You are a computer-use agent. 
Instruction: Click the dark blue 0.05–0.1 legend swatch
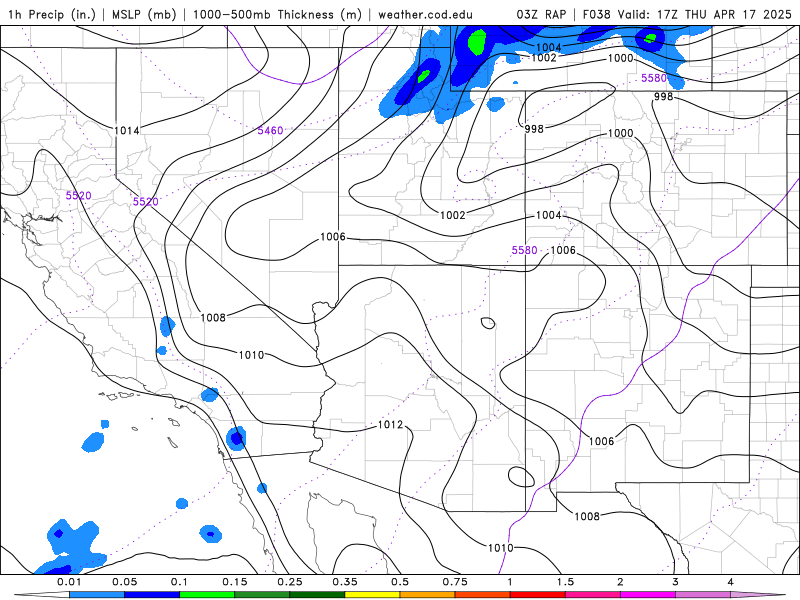click(152, 595)
